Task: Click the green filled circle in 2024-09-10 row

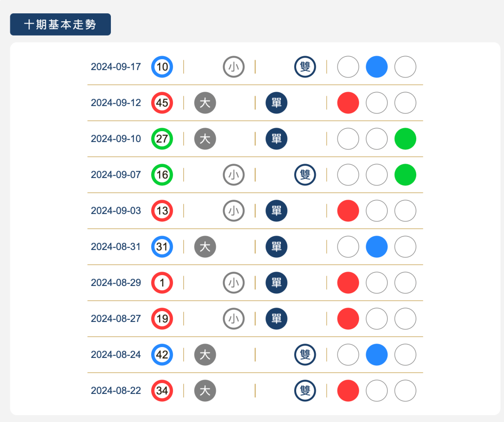Action: tap(405, 139)
